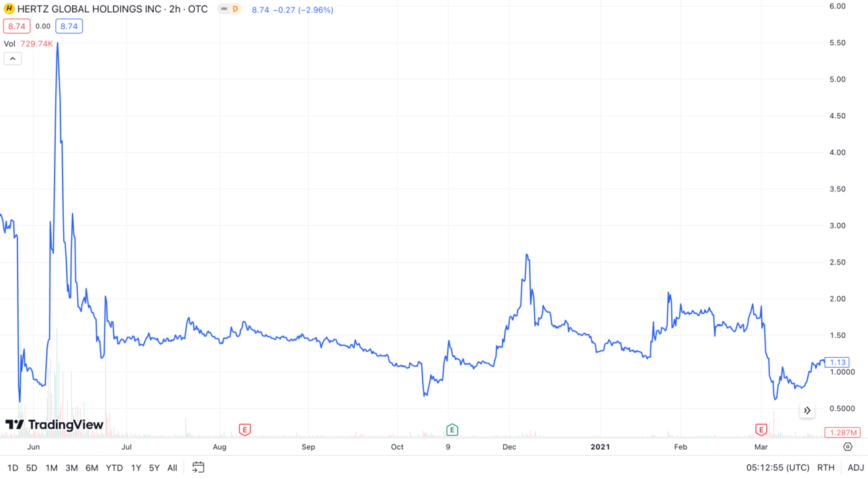Toggle ADJ adjusted data setting
868x478 pixels.
[855, 468]
